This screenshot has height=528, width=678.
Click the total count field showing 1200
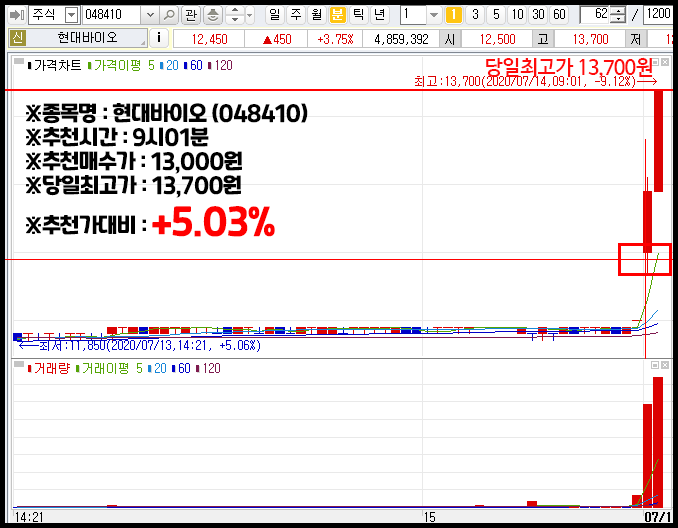658,15
